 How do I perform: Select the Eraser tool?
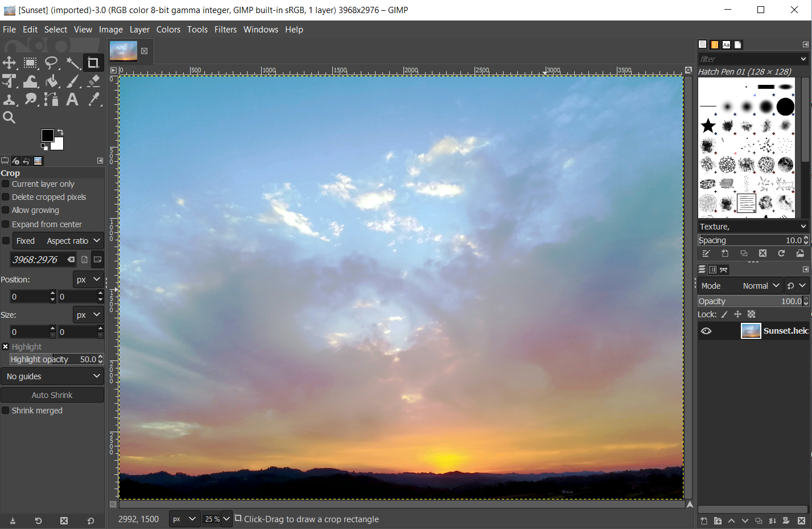pyautogui.click(x=94, y=81)
